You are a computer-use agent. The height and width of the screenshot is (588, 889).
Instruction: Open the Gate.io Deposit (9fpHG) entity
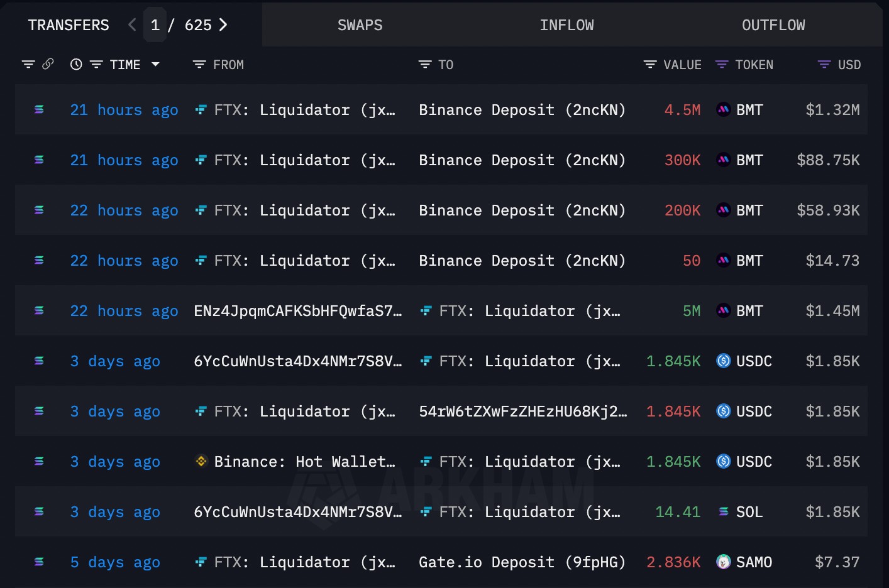[522, 562]
